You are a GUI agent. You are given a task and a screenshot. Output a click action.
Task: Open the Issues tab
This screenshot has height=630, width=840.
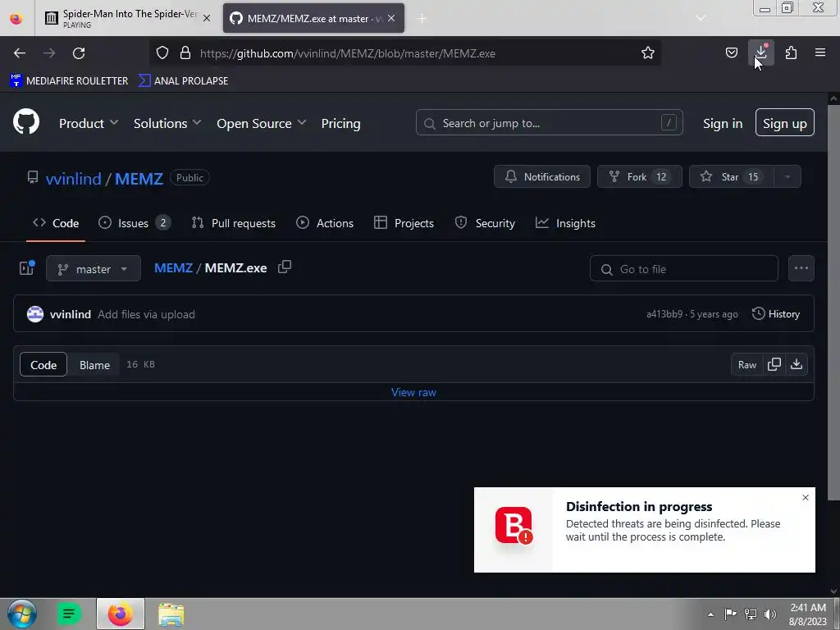pos(135,223)
